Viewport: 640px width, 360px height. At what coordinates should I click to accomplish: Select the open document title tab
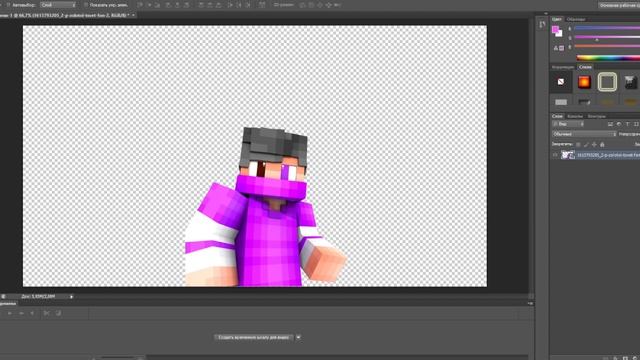pyautogui.click(x=65, y=15)
